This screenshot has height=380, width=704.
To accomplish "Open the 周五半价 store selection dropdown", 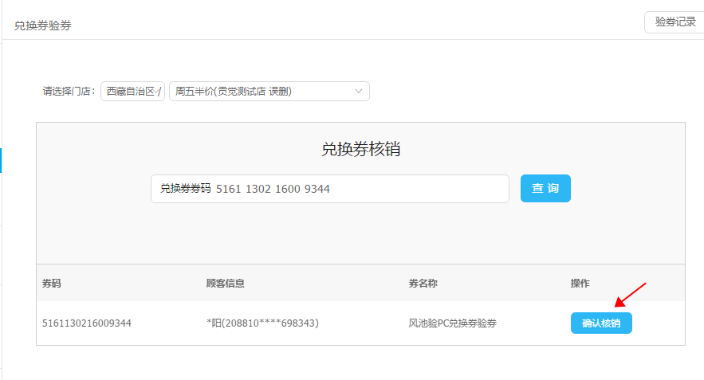I will [269, 91].
